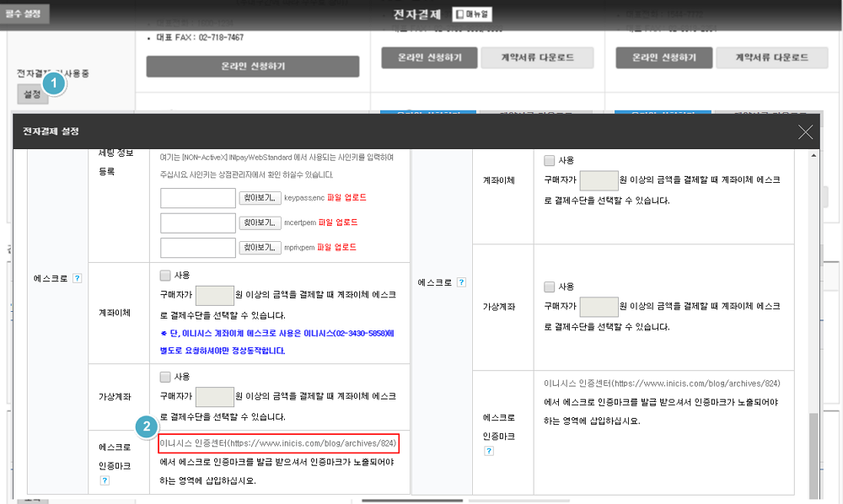Click help icon under right 에스크로 인증마크
Viewport: 843px width, 504px height.
coord(489,451)
